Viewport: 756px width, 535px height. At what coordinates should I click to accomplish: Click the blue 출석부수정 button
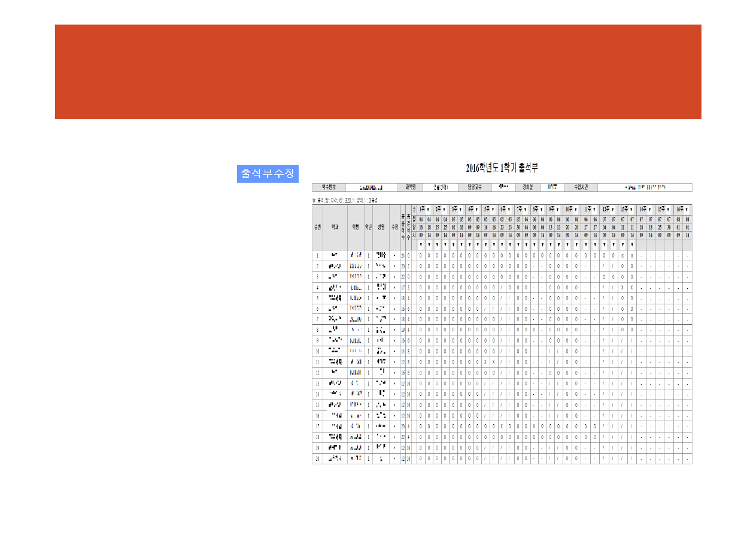[x=268, y=174]
